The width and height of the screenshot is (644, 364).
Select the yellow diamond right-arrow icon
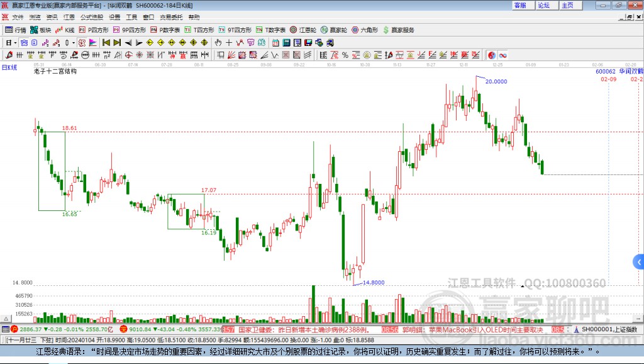tap(160, 42)
